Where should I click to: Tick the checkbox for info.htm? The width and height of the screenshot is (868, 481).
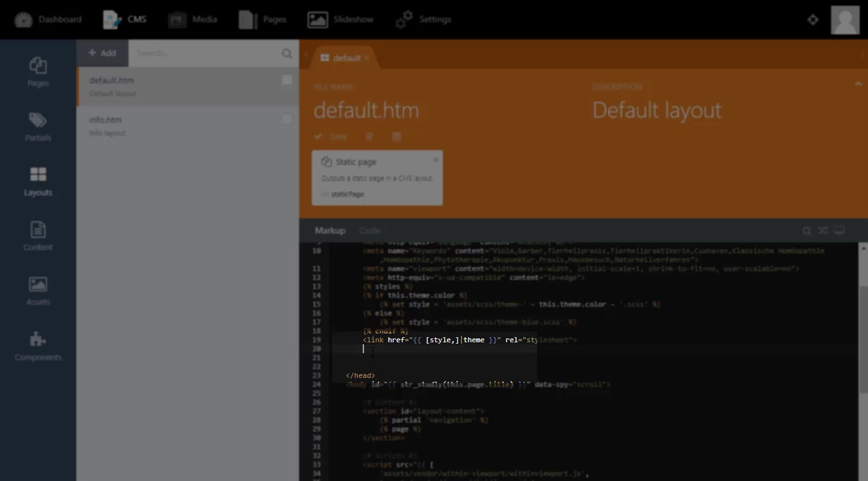tap(287, 120)
